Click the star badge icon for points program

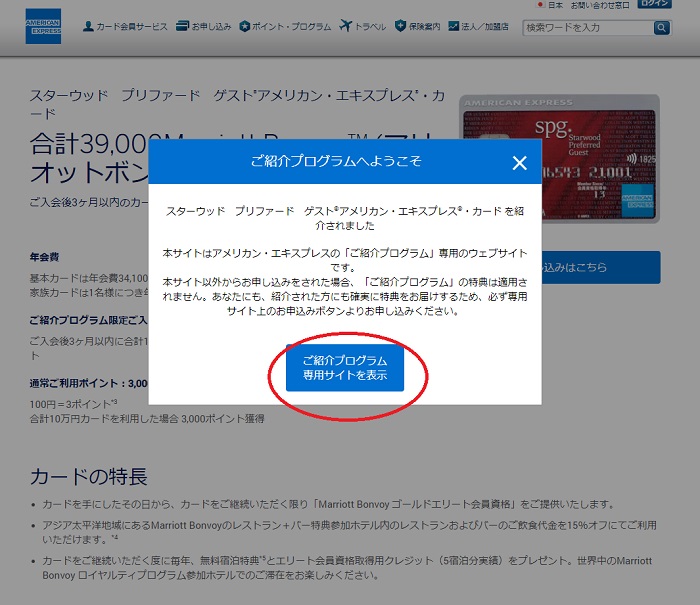[x=244, y=26]
